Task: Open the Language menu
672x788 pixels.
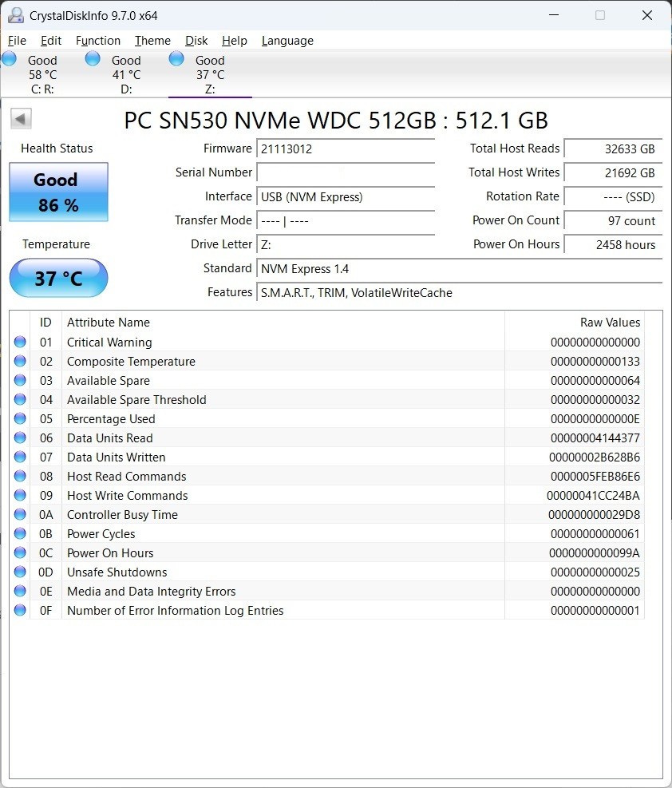Action: pos(287,41)
